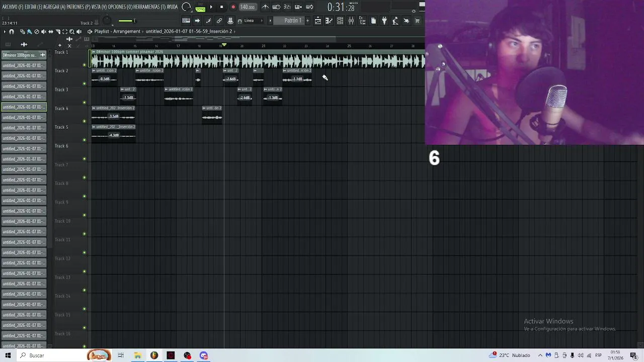Select the Slip tool in playlist

pos(51,32)
